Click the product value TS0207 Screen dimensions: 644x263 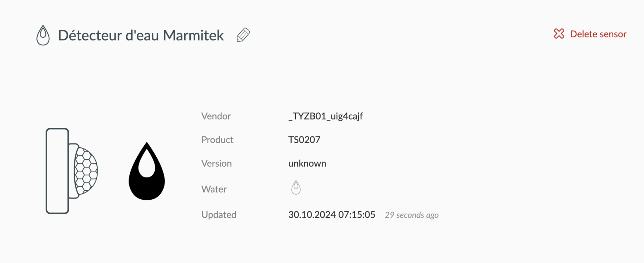pyautogui.click(x=304, y=140)
